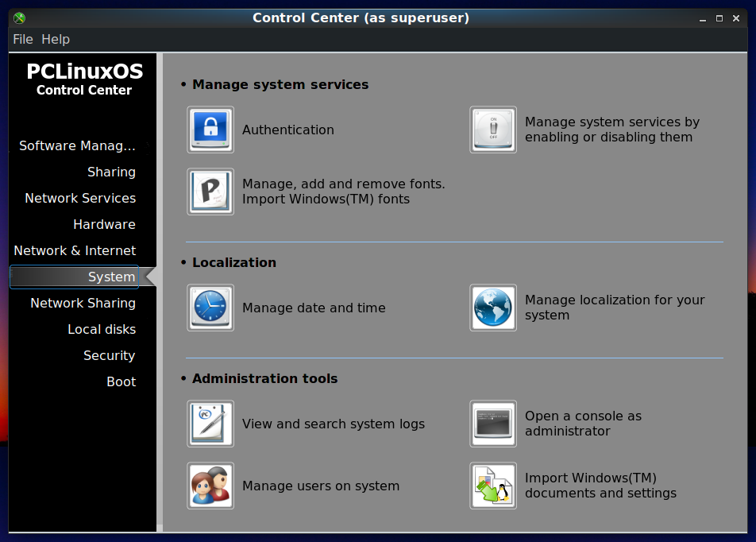
Task: Open the users icon for user management
Action: pyautogui.click(x=210, y=486)
